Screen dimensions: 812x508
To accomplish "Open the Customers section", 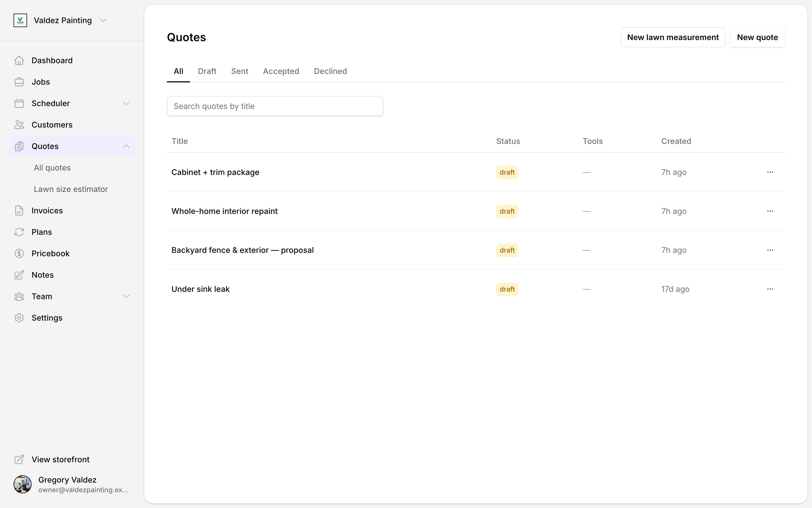I will tap(72, 125).
